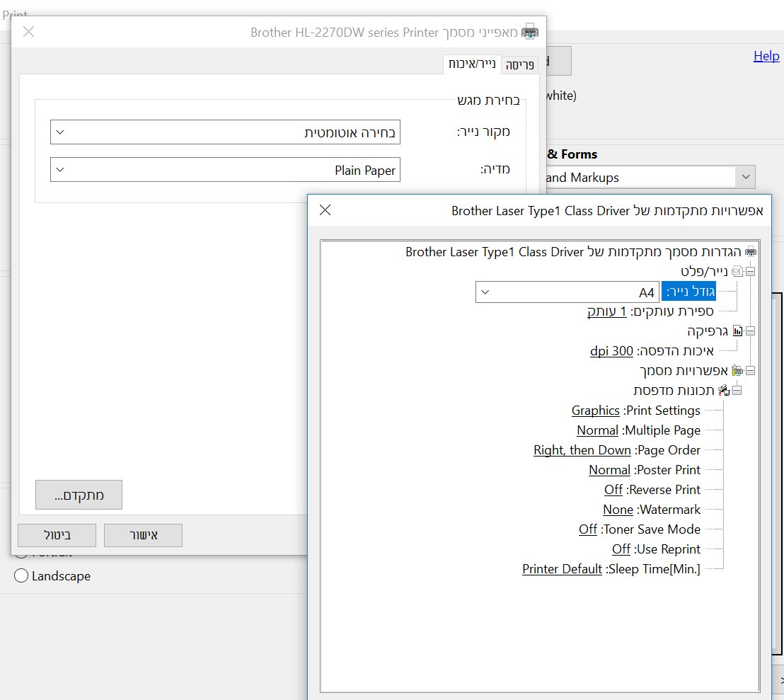Collapse the נייר/פלט tree node
The height and width of the screenshot is (700, 784).
(751, 272)
